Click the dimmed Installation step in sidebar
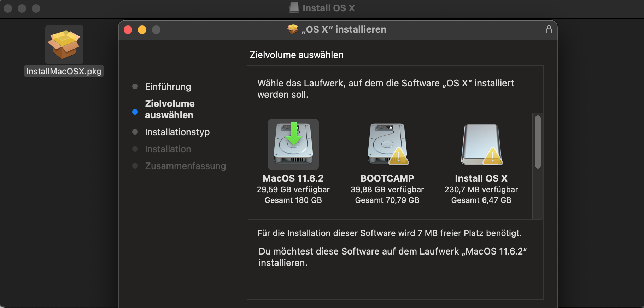 168,149
